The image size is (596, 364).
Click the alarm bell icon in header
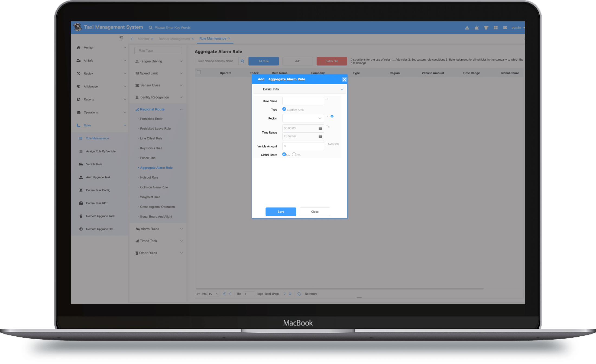(x=477, y=28)
